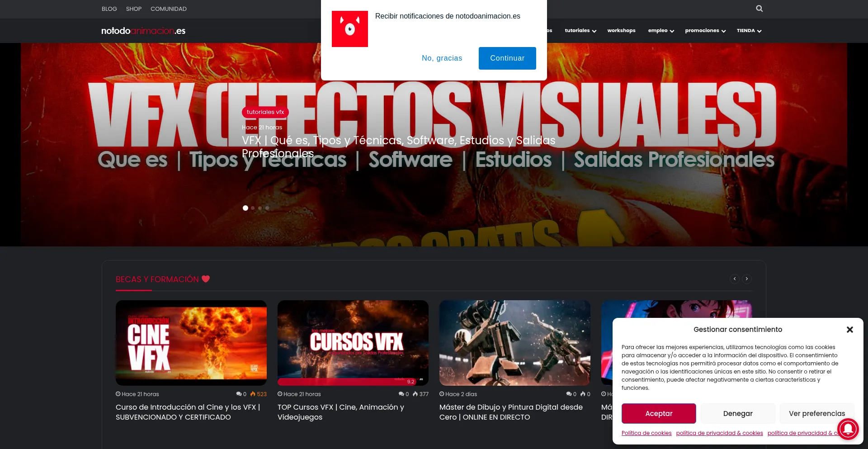Click flame icon on Máster de Dibujo card
868x449 pixels.
(x=583, y=394)
